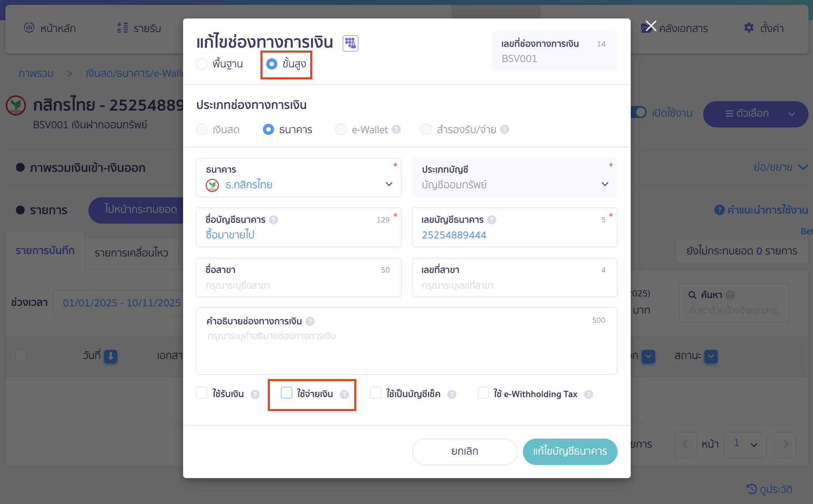Click the help icon next to ใช้จ่ายเงิน checkbox
Image resolution: width=813 pixels, height=504 pixels.
[344, 394]
